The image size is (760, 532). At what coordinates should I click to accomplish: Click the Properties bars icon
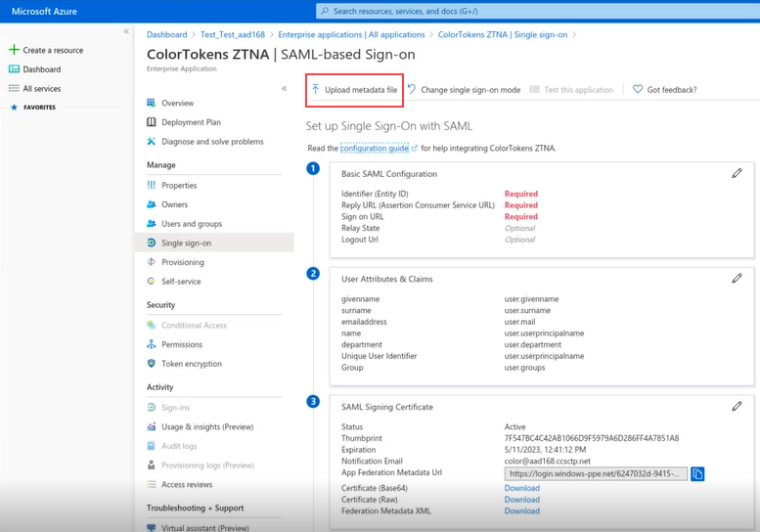(152, 185)
